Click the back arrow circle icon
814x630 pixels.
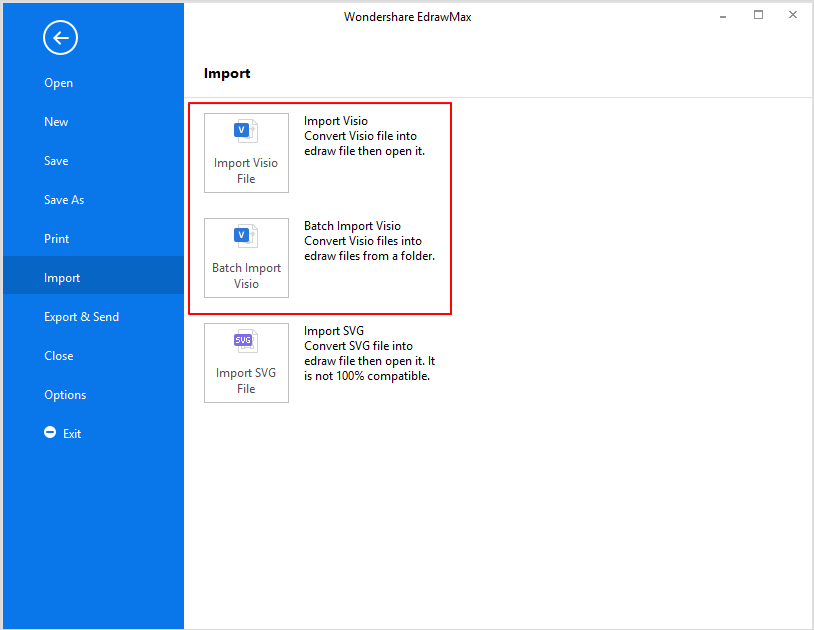coord(60,37)
